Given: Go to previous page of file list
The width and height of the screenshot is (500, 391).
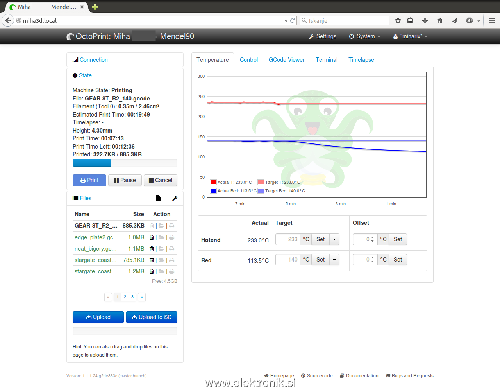Looking at the screenshot, I should coord(108,297).
